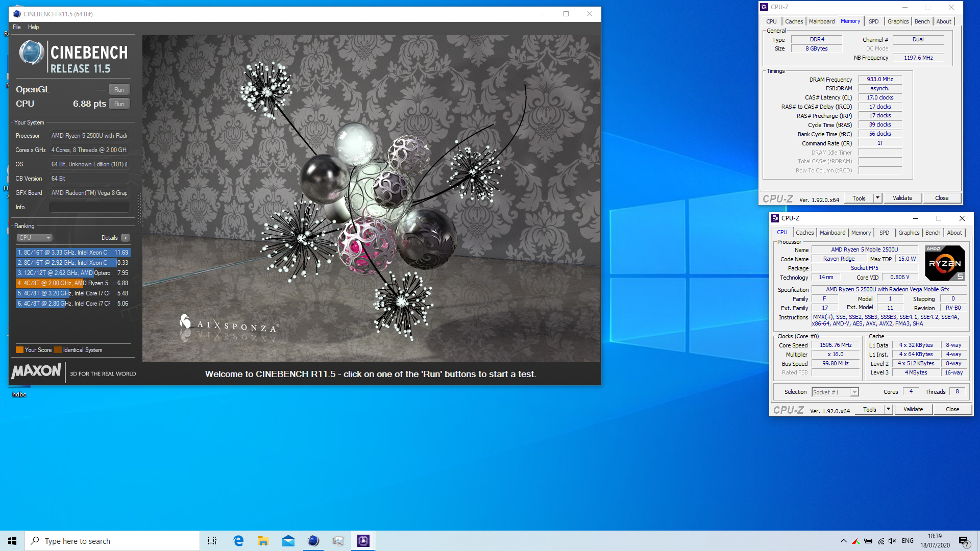Image resolution: width=980 pixels, height=551 pixels.
Task: Click the orange Your Score legend swatch
Action: click(x=19, y=350)
